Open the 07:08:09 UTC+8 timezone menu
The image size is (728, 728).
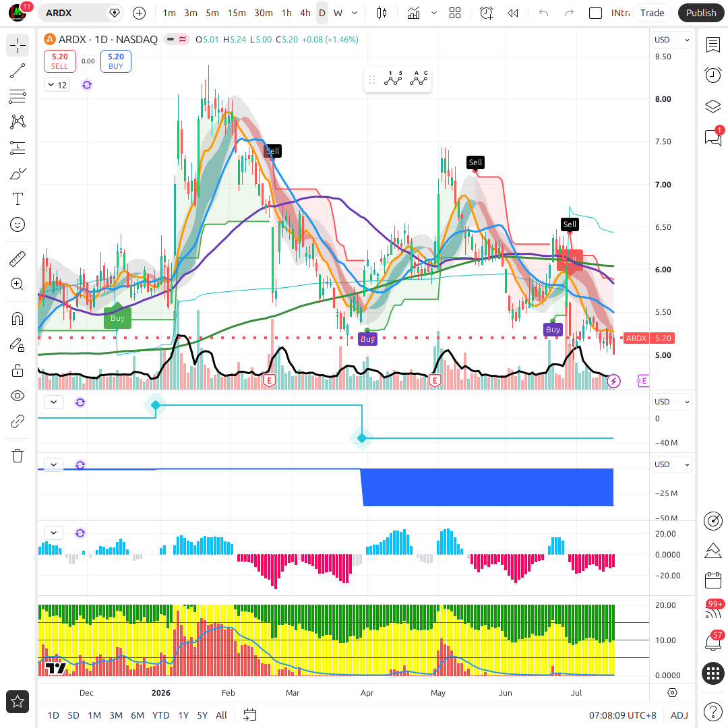[623, 715]
